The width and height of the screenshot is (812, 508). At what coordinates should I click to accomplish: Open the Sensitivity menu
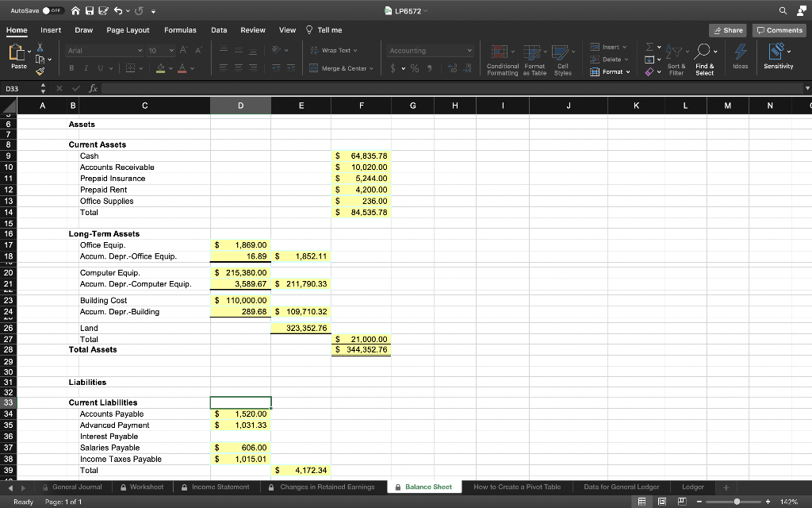tap(779, 56)
